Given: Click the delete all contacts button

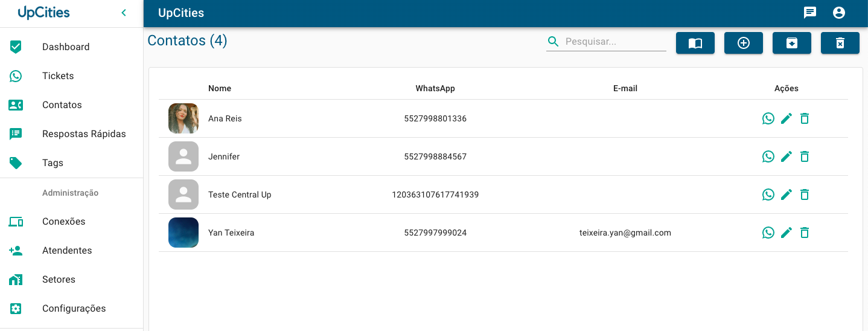Looking at the screenshot, I should 840,43.
